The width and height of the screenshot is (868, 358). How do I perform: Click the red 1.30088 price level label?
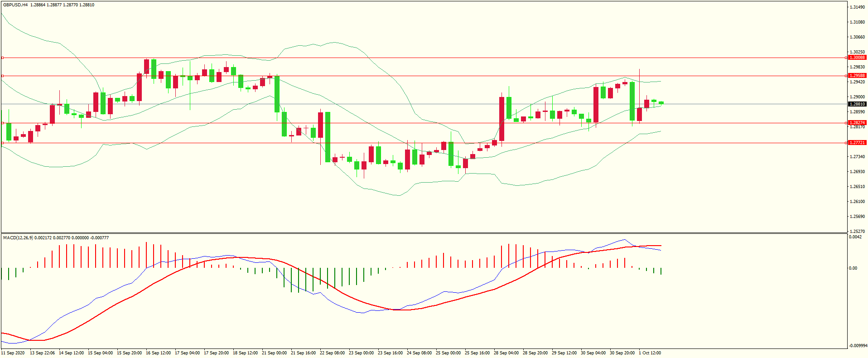857,58
